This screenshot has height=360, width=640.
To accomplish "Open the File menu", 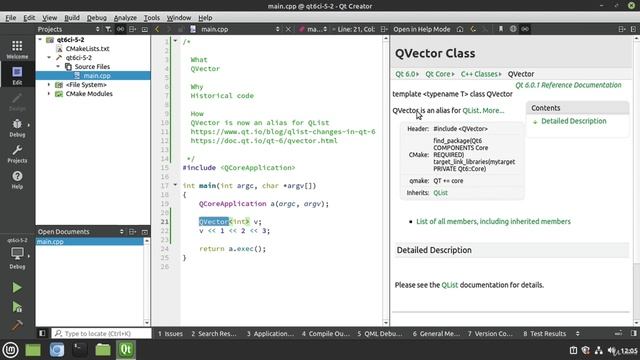I will tap(11, 18).
